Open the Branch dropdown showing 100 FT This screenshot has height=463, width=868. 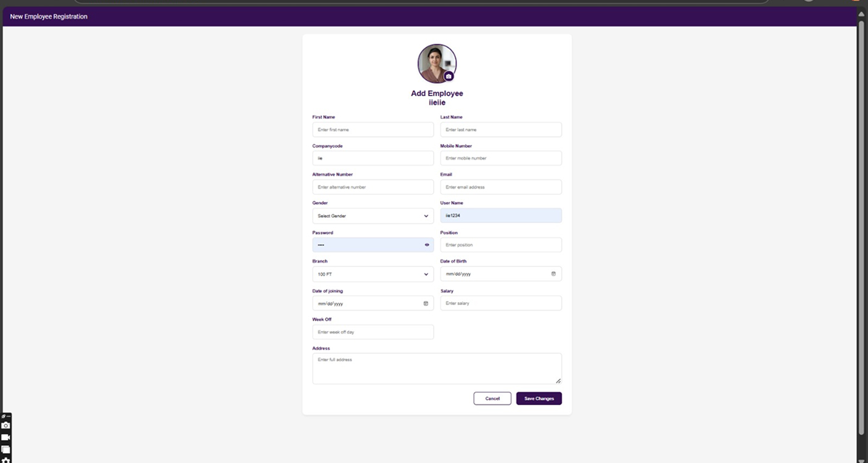[373, 274]
